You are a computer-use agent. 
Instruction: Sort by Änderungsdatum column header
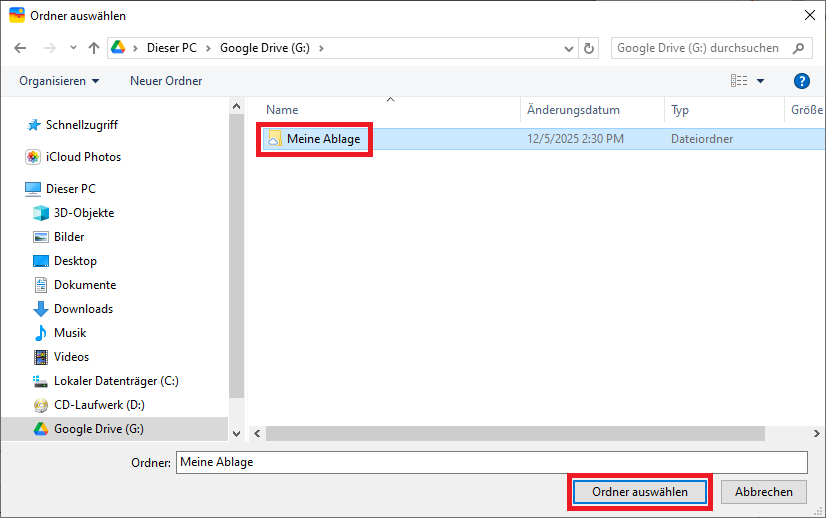coord(573,110)
